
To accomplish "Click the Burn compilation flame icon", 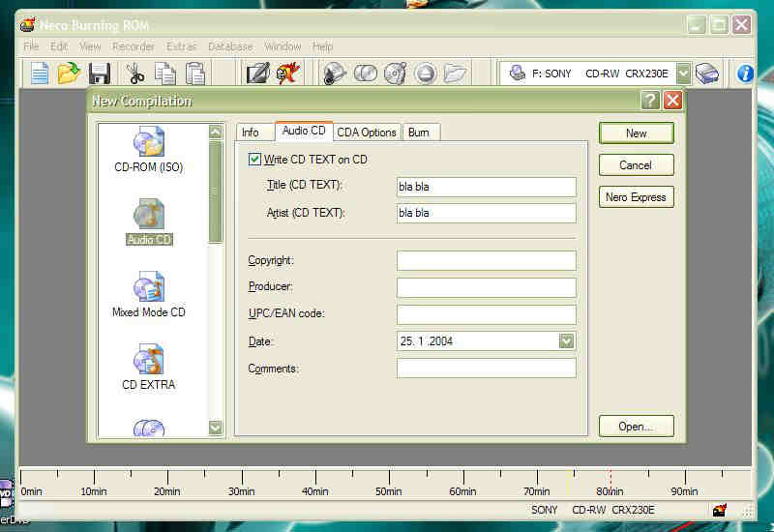I will click(287, 73).
